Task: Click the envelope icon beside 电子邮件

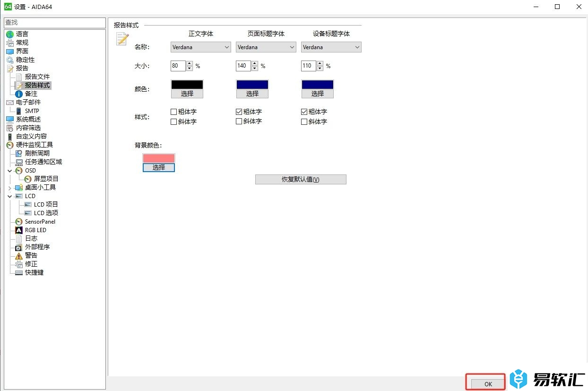Action: (10, 102)
